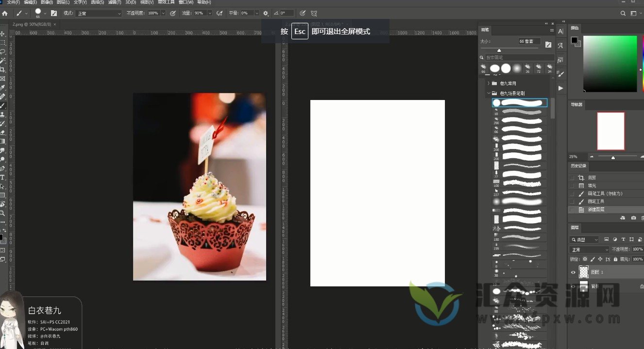Click the Play actions panel icon

pos(560,88)
